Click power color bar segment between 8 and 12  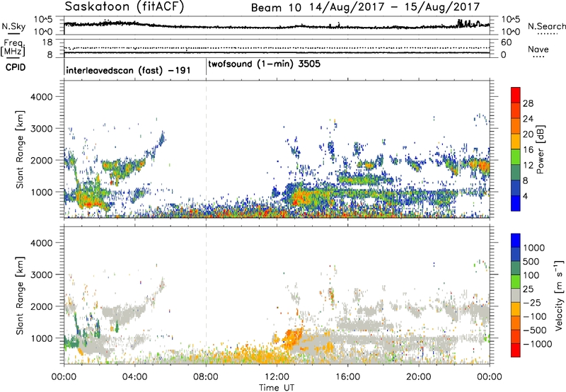tap(516, 173)
